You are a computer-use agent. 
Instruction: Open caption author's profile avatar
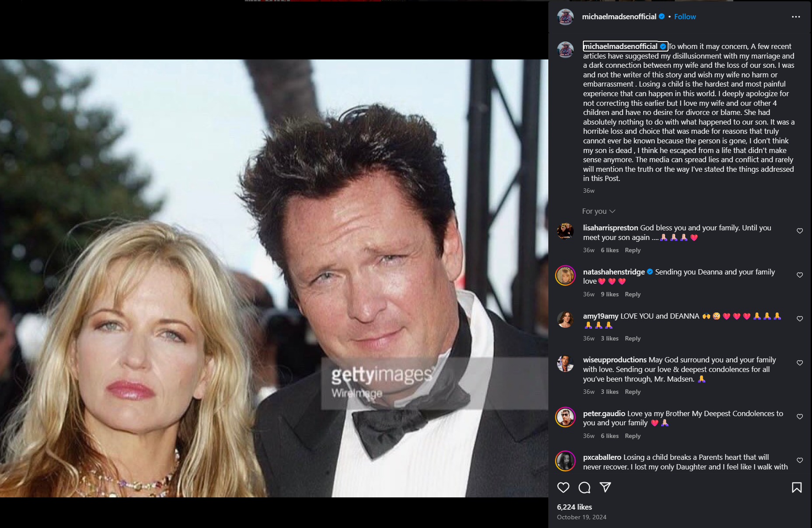565,50
